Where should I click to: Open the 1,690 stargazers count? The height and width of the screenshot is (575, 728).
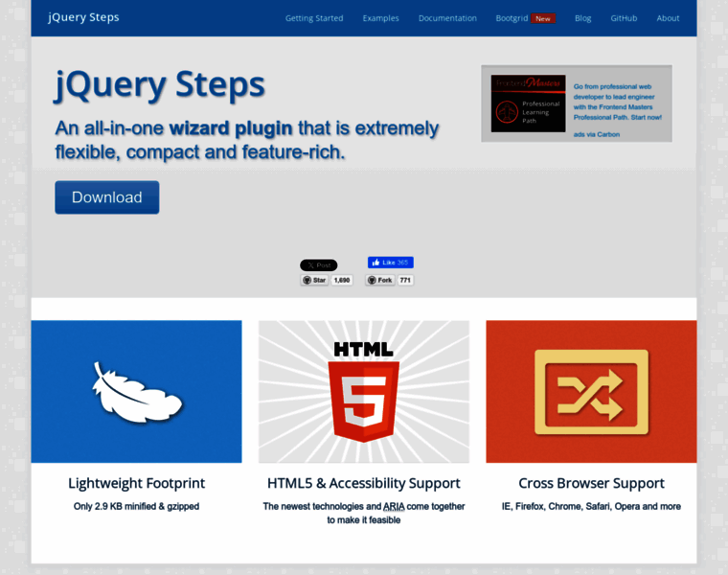coord(342,280)
